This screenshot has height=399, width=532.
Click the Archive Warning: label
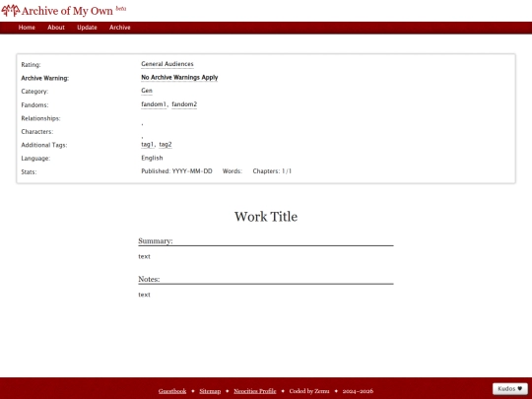44,78
